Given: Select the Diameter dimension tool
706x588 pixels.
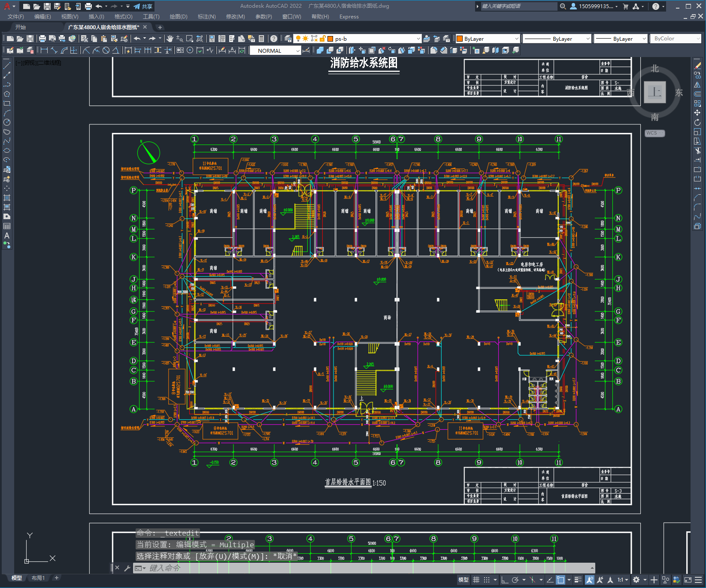Looking at the screenshot, I should [x=106, y=50].
